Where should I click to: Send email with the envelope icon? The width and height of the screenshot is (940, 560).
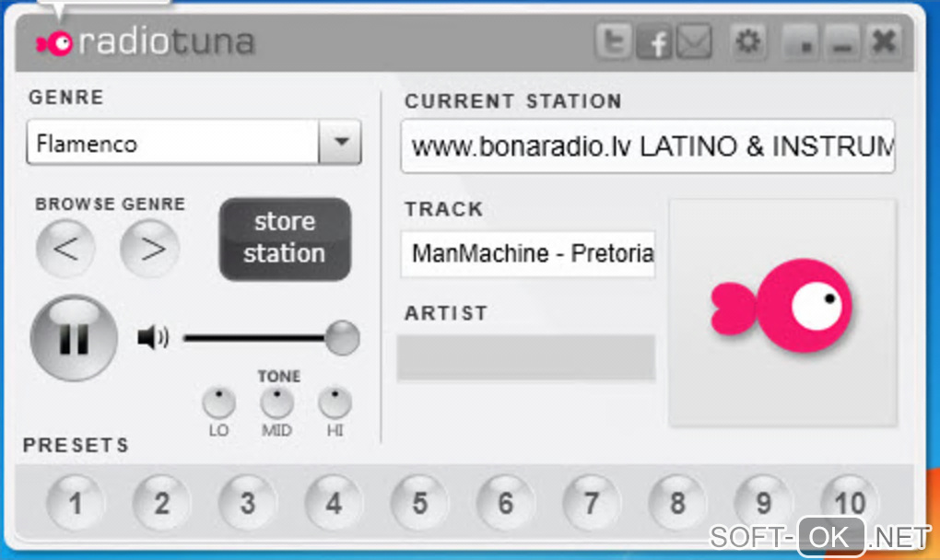point(694,42)
